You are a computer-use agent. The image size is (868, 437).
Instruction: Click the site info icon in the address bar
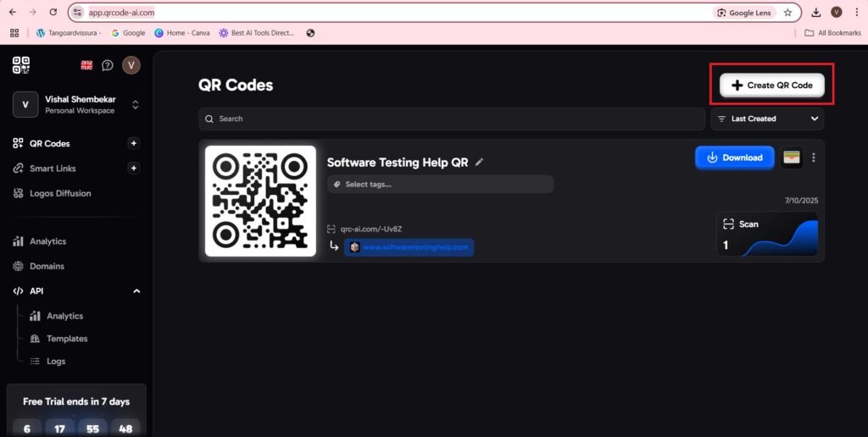point(78,12)
